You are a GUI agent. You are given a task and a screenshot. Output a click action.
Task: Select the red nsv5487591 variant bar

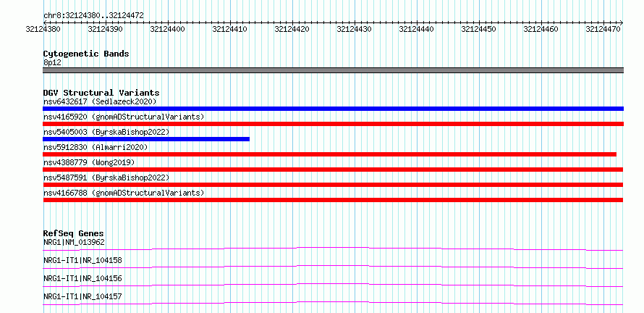pos(333,185)
